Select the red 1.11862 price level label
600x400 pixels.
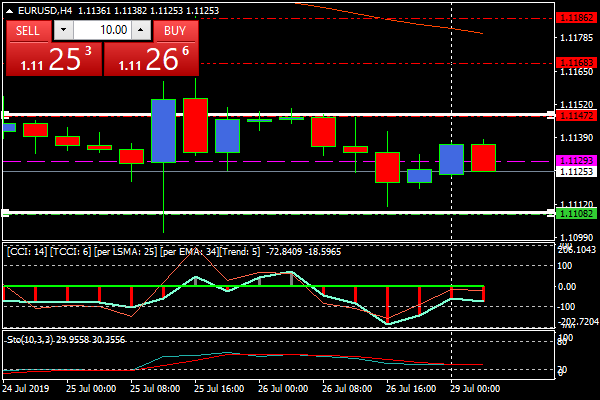tap(576, 18)
